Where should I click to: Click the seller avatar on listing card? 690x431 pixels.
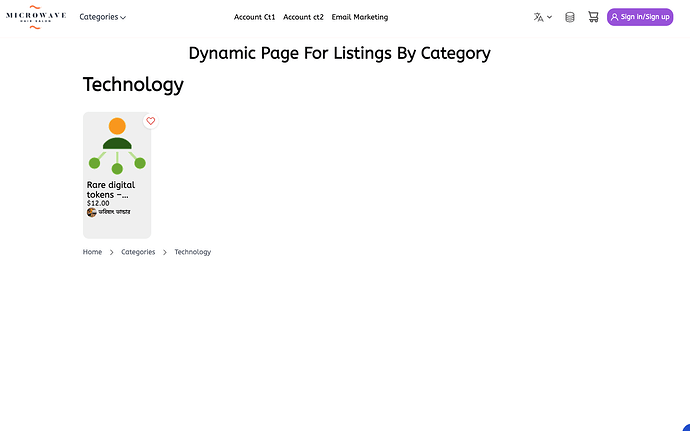[92, 212]
